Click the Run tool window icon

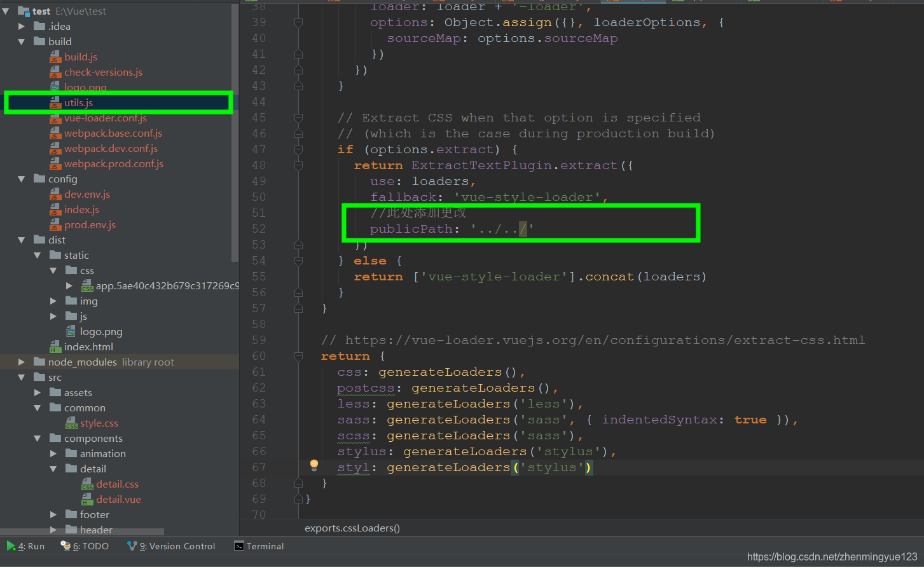pyautogui.click(x=11, y=546)
